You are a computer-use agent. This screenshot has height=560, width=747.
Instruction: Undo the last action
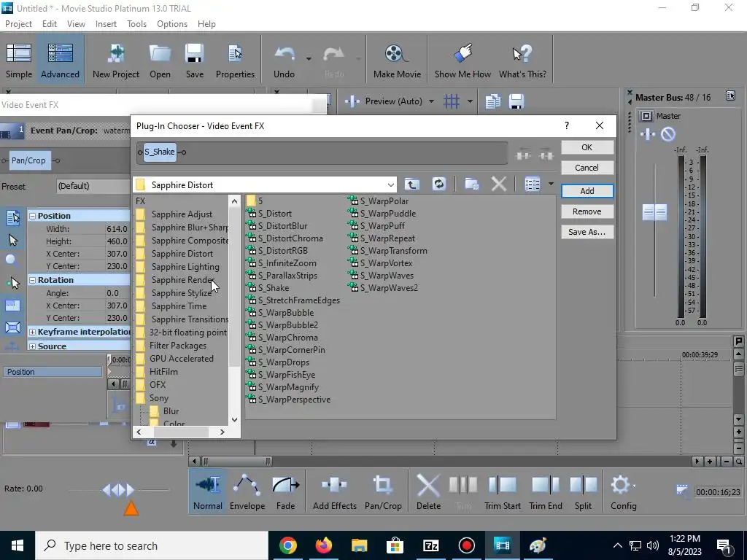pos(285,60)
